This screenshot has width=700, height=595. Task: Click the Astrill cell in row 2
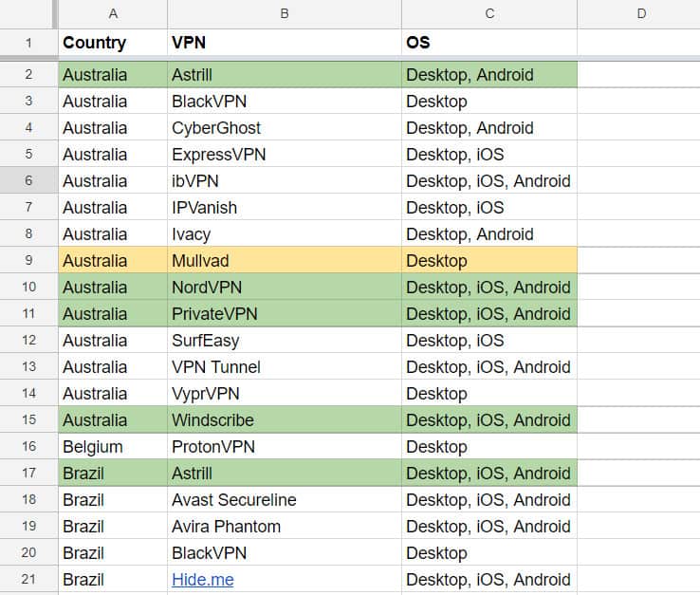pos(285,75)
